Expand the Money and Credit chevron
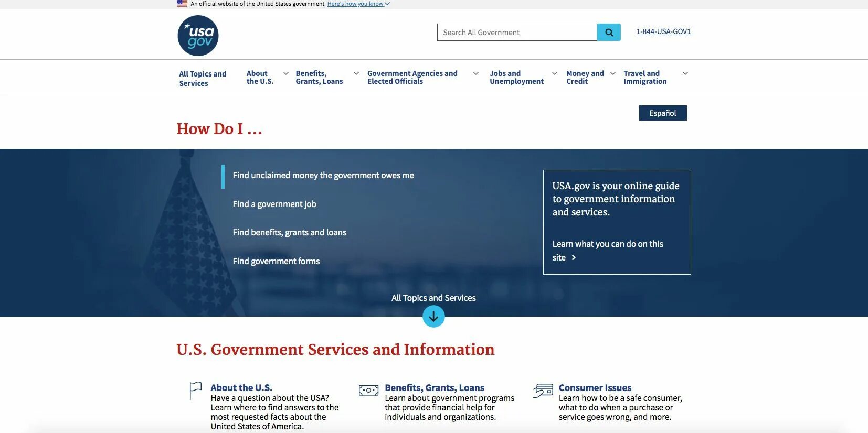The image size is (868, 433). (x=613, y=73)
